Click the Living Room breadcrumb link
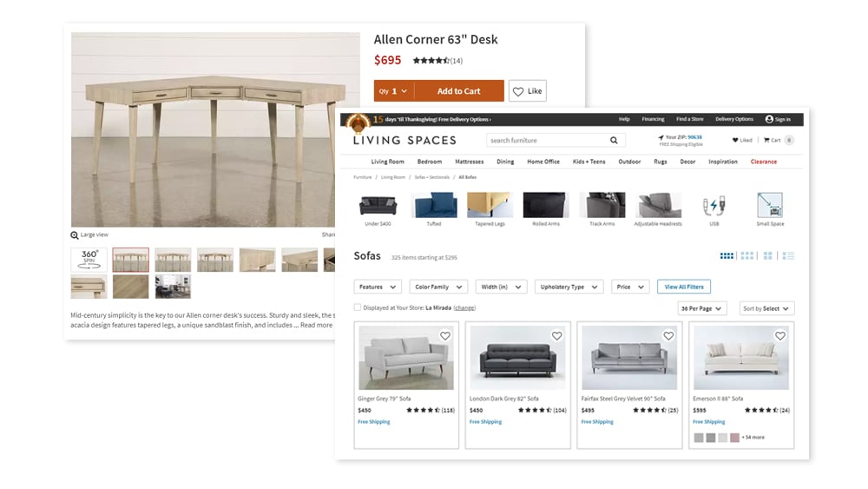This screenshot has width=868, height=489. coord(393,177)
